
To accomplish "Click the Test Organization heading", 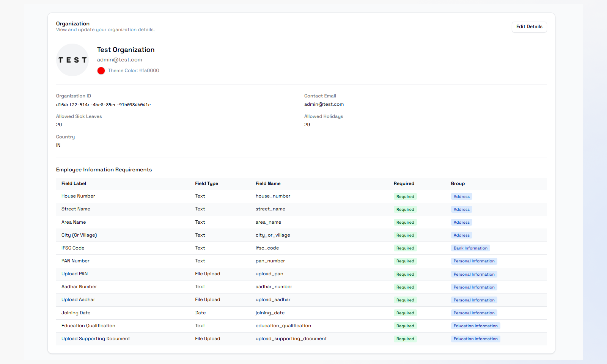I will (126, 50).
